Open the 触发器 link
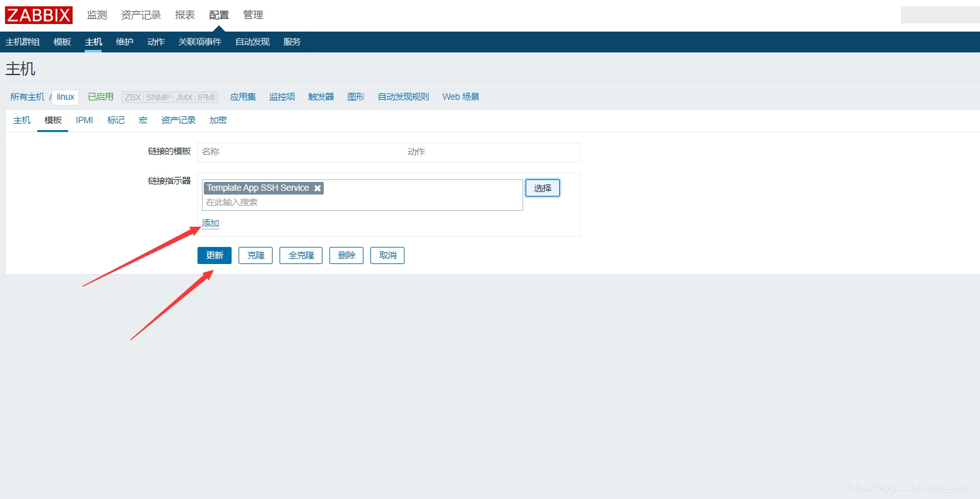The height and width of the screenshot is (499, 980). tap(321, 97)
